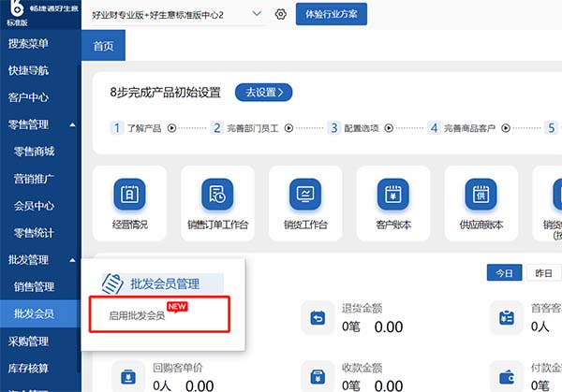Open 启用批发会员 in the flyout menu
The image size is (562, 392).
click(137, 316)
